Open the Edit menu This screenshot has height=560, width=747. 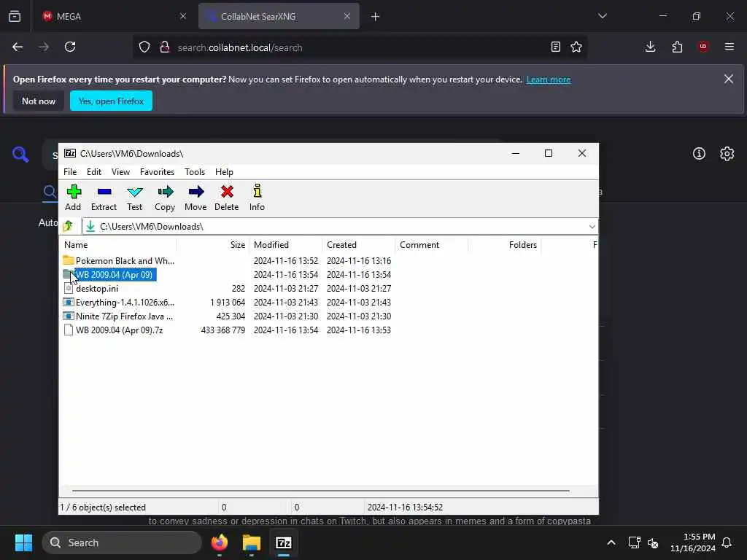tap(94, 172)
